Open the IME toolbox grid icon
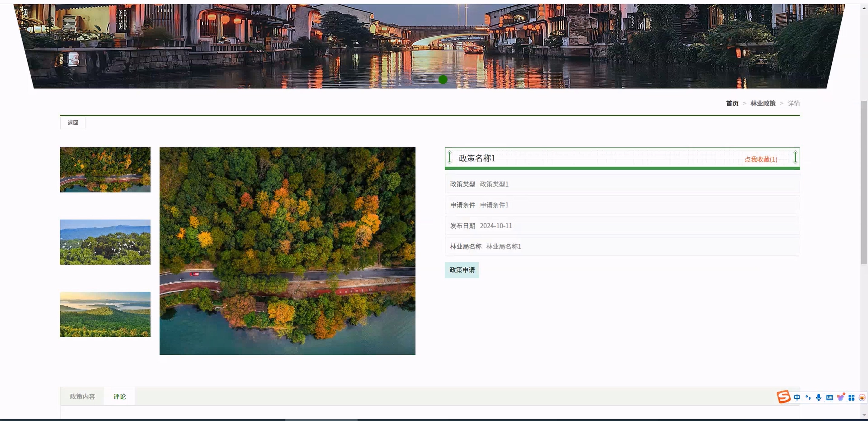868x421 pixels. [x=851, y=397]
